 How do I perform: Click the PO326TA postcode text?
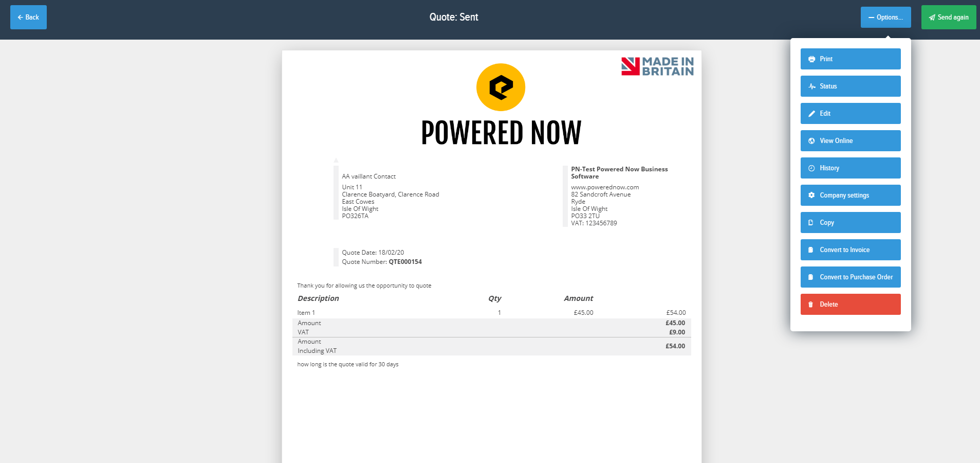pyautogui.click(x=355, y=216)
